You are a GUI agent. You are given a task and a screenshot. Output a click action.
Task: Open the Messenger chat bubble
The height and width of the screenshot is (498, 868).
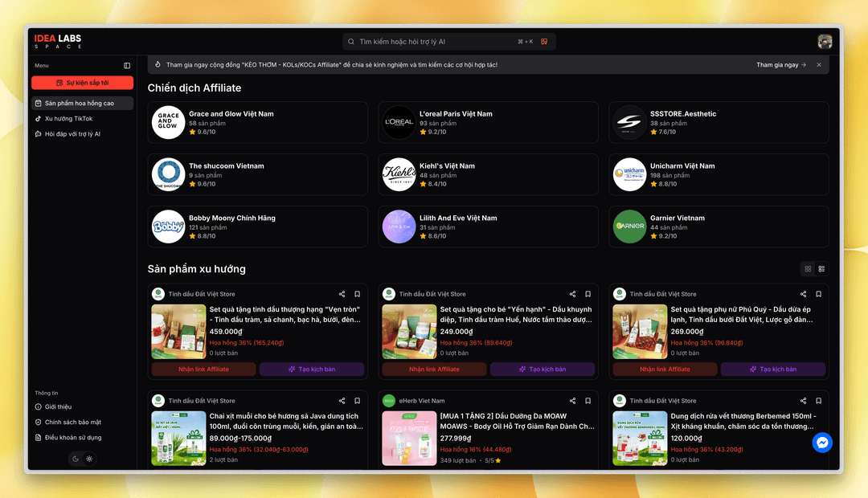822,442
